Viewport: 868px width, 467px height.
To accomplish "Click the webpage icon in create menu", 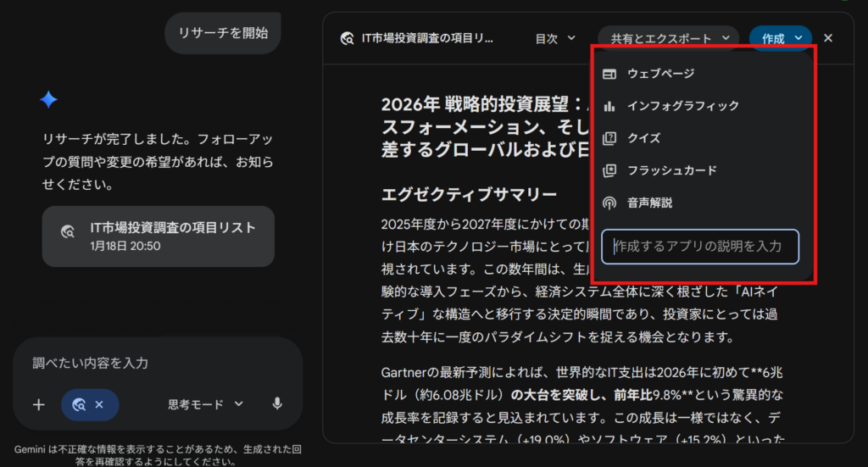I will [x=609, y=74].
